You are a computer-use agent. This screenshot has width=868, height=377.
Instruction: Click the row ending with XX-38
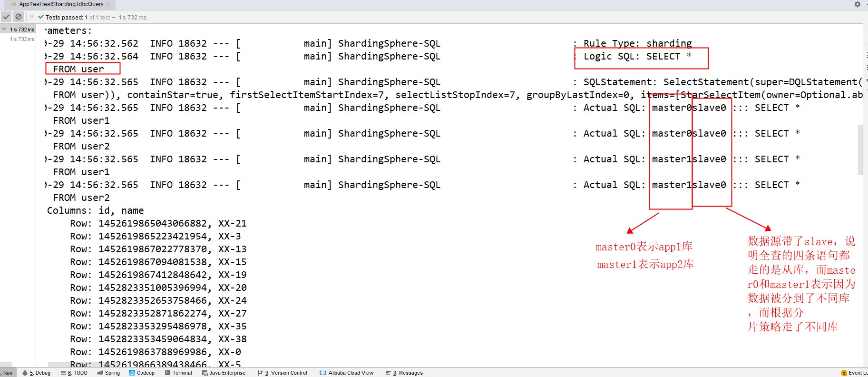pos(158,339)
